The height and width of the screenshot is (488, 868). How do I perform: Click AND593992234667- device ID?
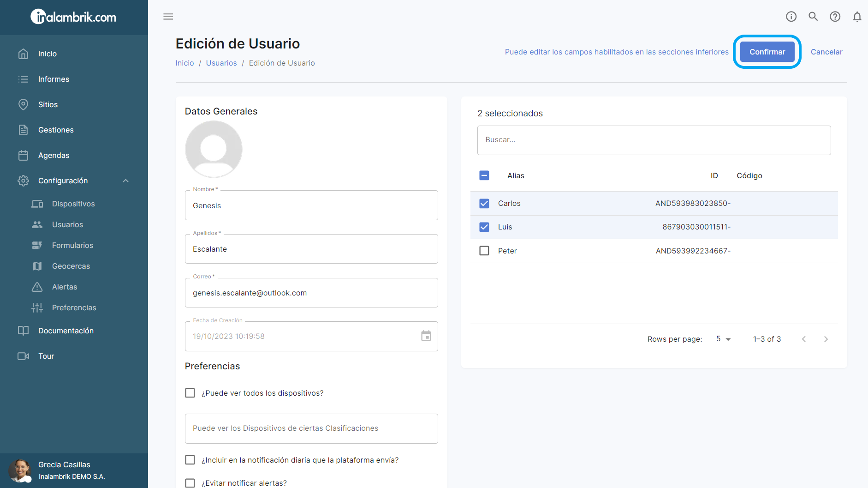pos(693,251)
